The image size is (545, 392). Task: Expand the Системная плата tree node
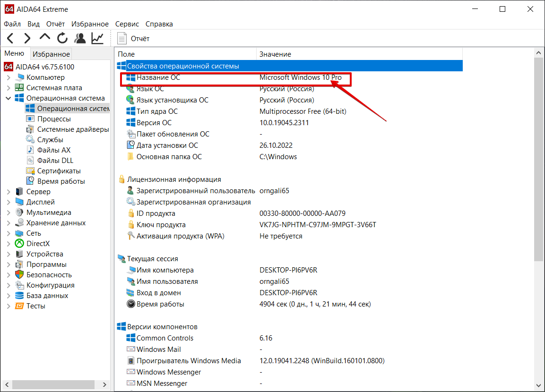point(9,88)
